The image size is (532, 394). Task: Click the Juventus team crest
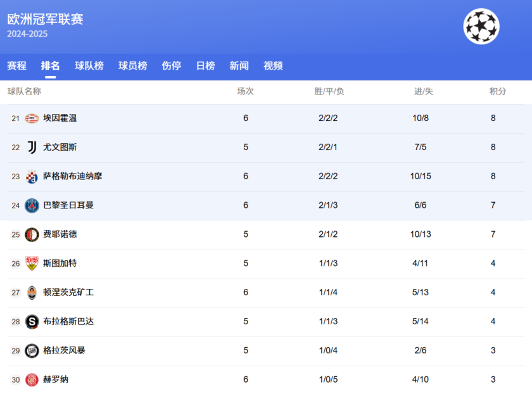click(x=32, y=148)
